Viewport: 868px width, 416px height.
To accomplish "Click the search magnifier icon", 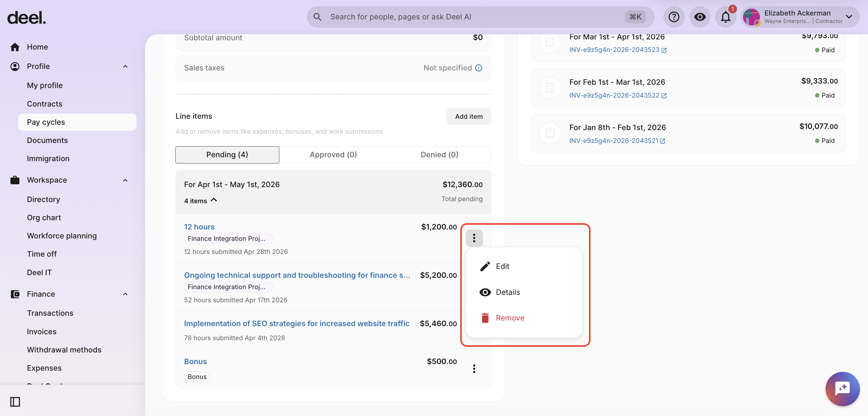I will tap(317, 17).
